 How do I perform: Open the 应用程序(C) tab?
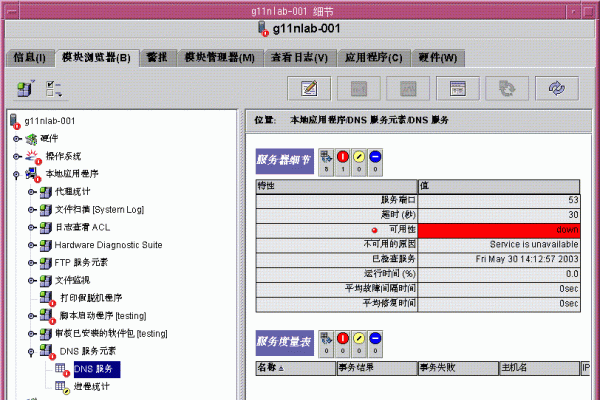pyautogui.click(x=373, y=58)
